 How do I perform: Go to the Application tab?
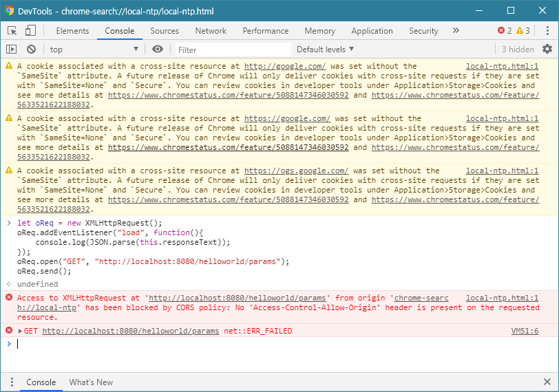(x=372, y=31)
